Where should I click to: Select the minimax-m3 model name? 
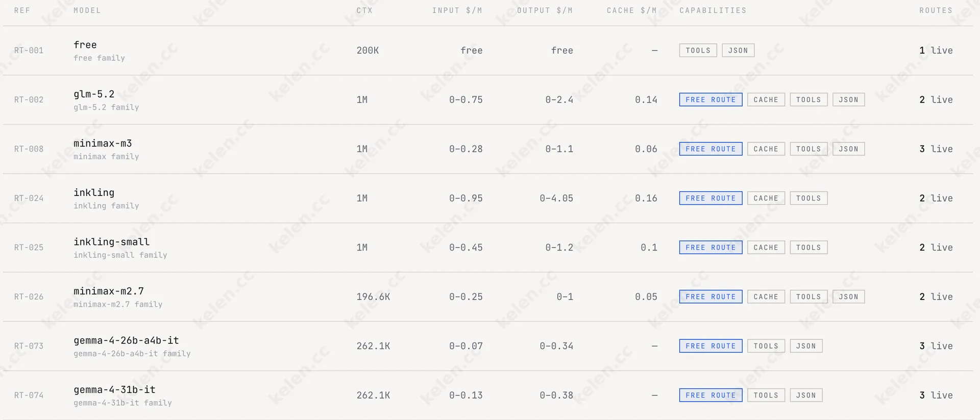(103, 143)
